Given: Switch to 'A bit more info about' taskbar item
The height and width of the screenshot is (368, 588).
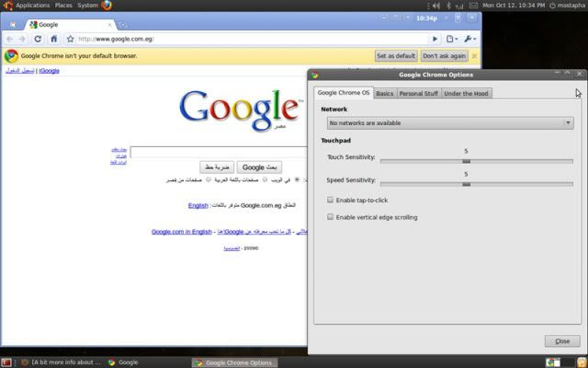Looking at the screenshot, I should pos(62,362).
